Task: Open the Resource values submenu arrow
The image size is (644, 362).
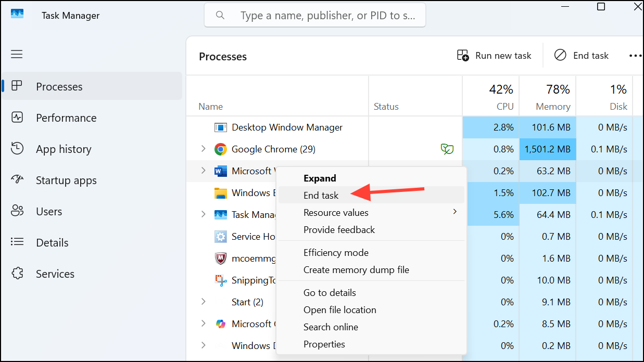Action: point(454,212)
